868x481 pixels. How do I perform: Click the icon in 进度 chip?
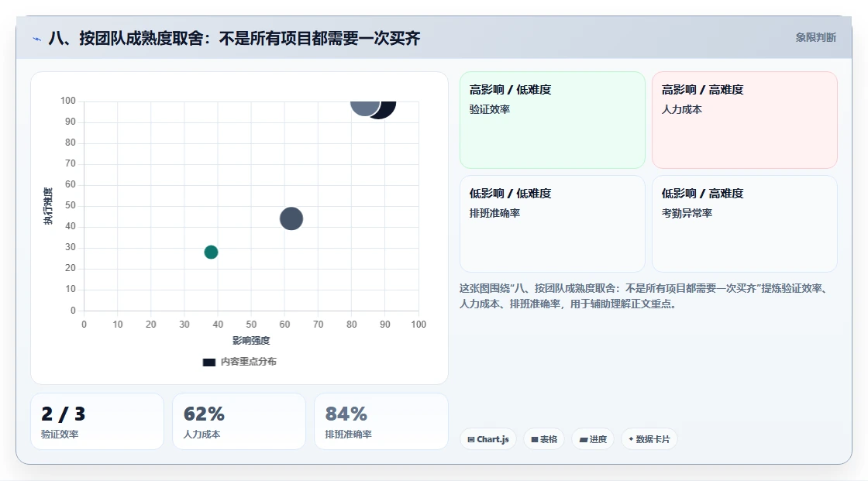583,440
